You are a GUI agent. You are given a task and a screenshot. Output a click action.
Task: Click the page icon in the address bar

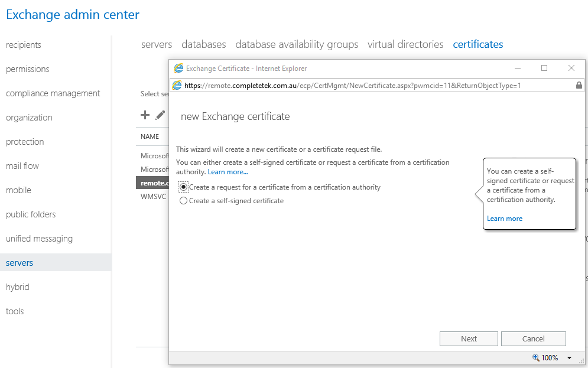click(x=177, y=85)
